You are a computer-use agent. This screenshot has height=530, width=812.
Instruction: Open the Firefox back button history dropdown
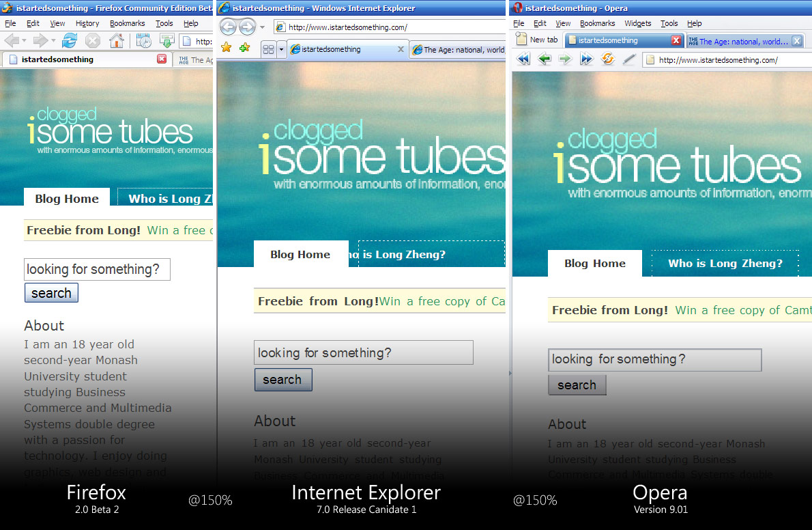pyautogui.click(x=24, y=41)
